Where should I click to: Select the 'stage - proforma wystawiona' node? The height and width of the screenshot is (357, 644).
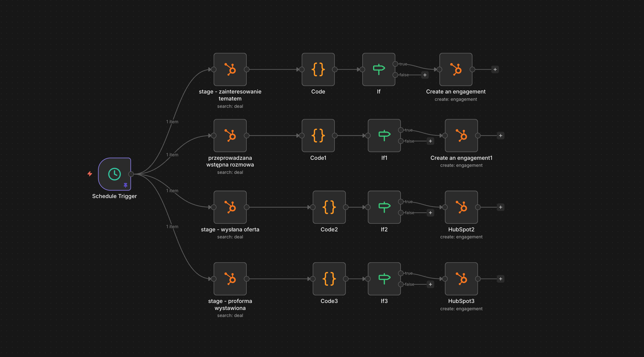230,279
